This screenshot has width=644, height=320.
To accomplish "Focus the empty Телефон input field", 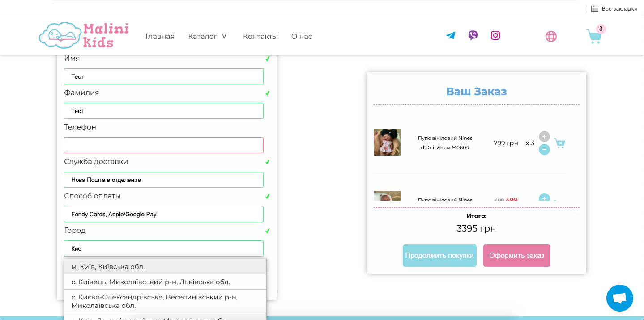I will [x=164, y=145].
